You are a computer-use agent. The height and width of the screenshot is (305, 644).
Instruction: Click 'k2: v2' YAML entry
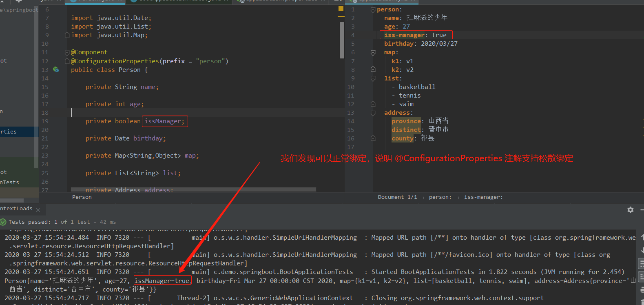tap(403, 70)
